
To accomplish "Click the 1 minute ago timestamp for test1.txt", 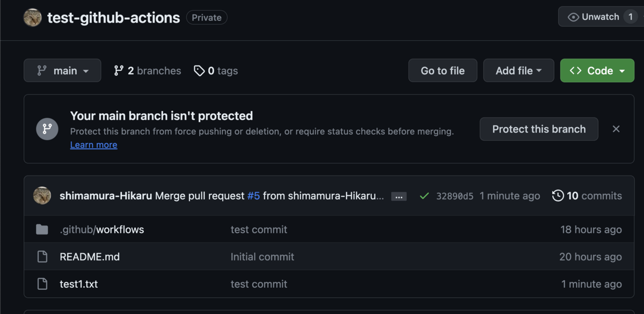I will click(591, 284).
